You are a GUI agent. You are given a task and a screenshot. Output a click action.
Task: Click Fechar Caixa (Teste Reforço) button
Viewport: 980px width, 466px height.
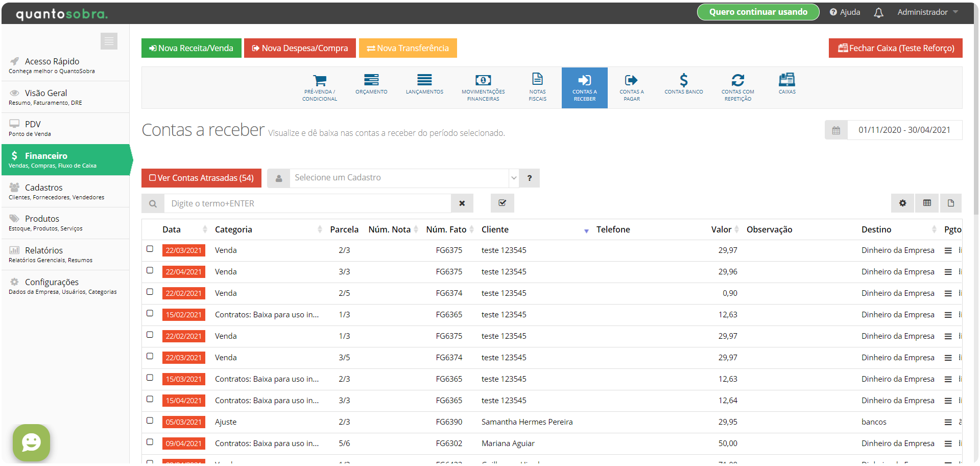pos(895,49)
